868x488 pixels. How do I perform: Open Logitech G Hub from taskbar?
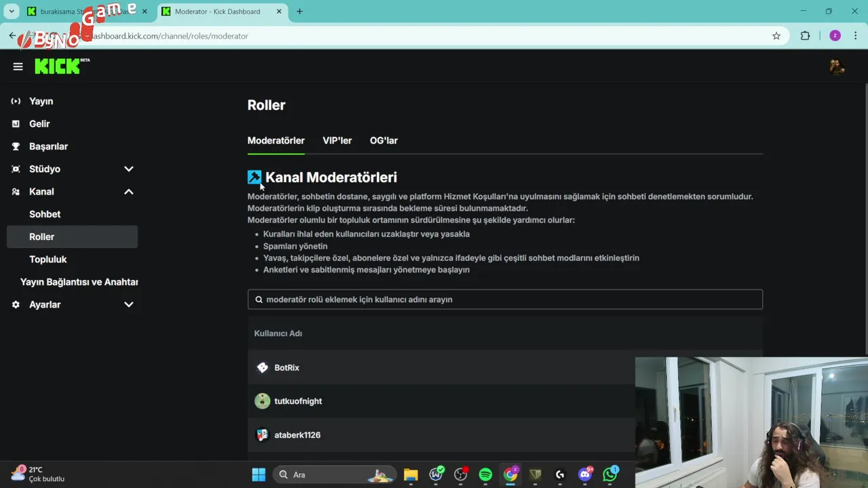tap(560, 474)
